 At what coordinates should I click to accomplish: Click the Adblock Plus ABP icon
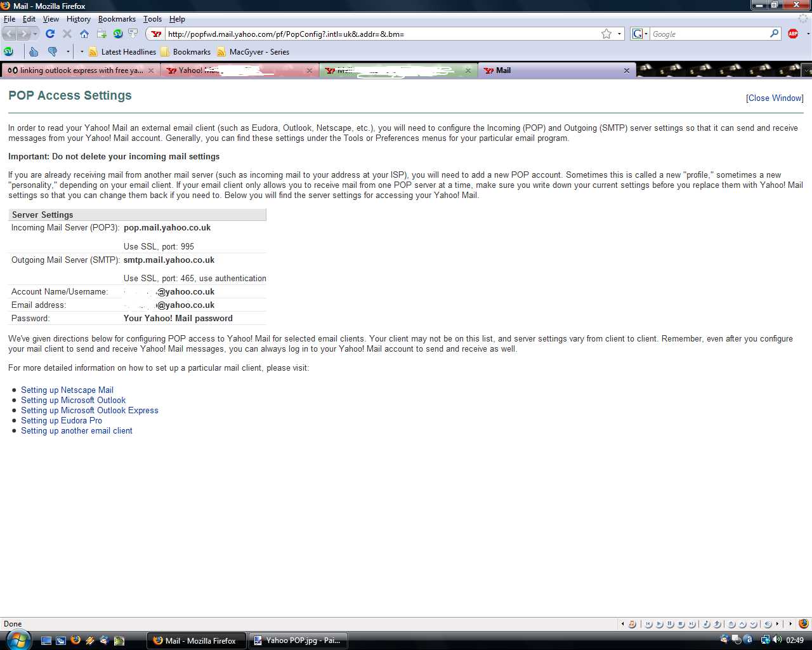pos(793,34)
